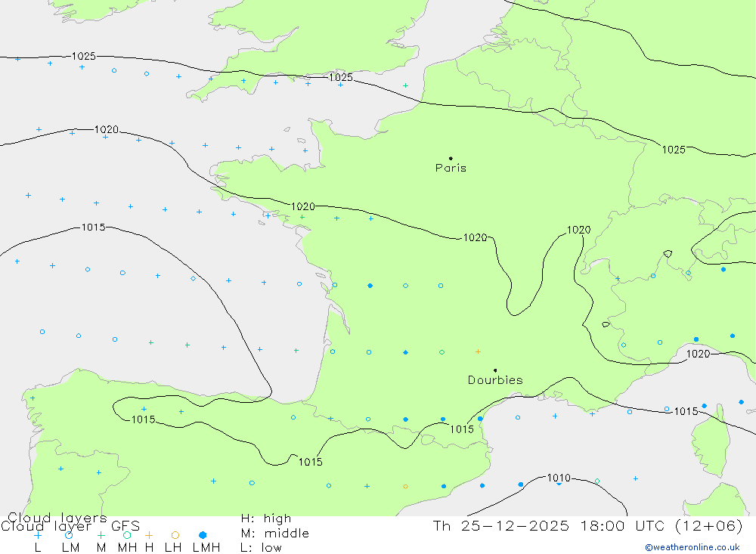Open the weatheronline.co.uk copyright link

(692, 547)
